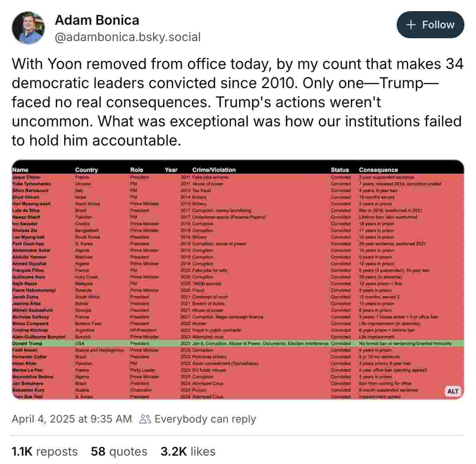Click the "Name" column header in table
Viewport: 476px width, 464px height.
point(20,170)
